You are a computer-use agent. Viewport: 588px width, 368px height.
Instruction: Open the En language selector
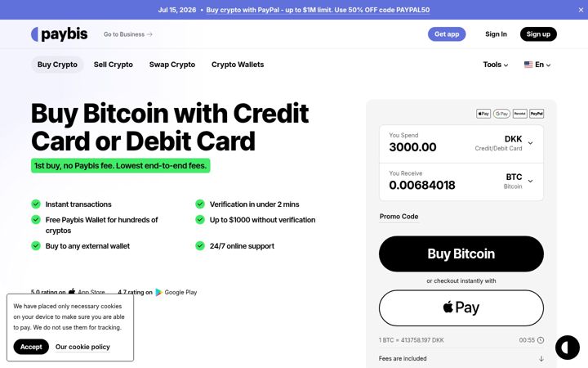537,65
